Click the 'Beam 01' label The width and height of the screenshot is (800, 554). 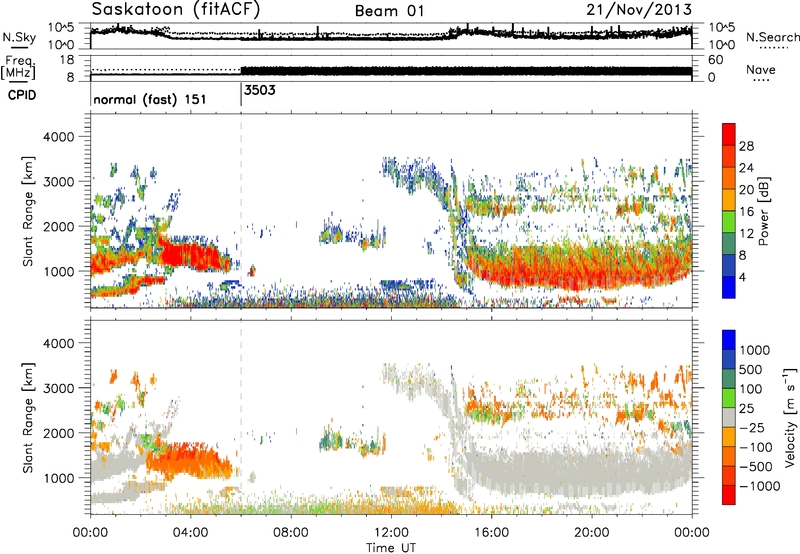(389, 11)
